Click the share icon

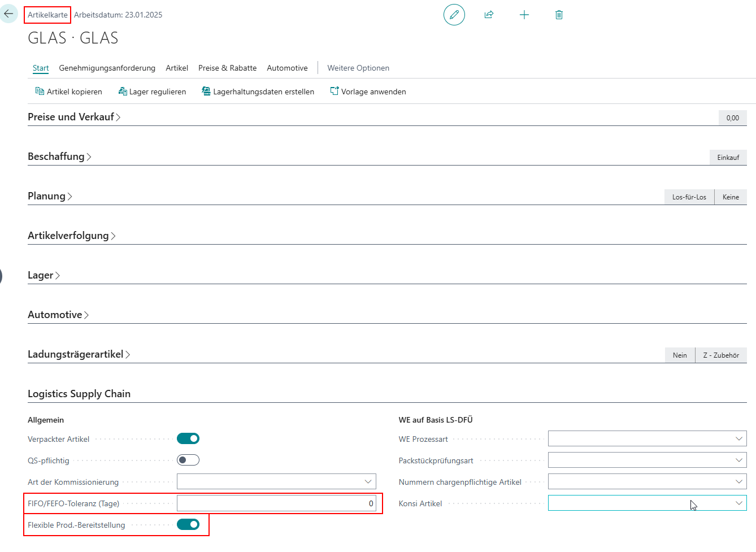489,15
